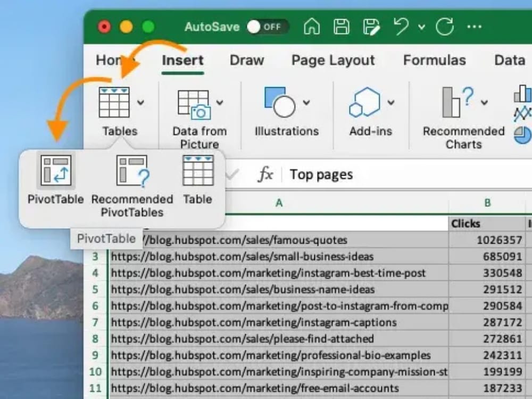Click the Recommended Charts icon
The image size is (532, 399).
point(458,102)
